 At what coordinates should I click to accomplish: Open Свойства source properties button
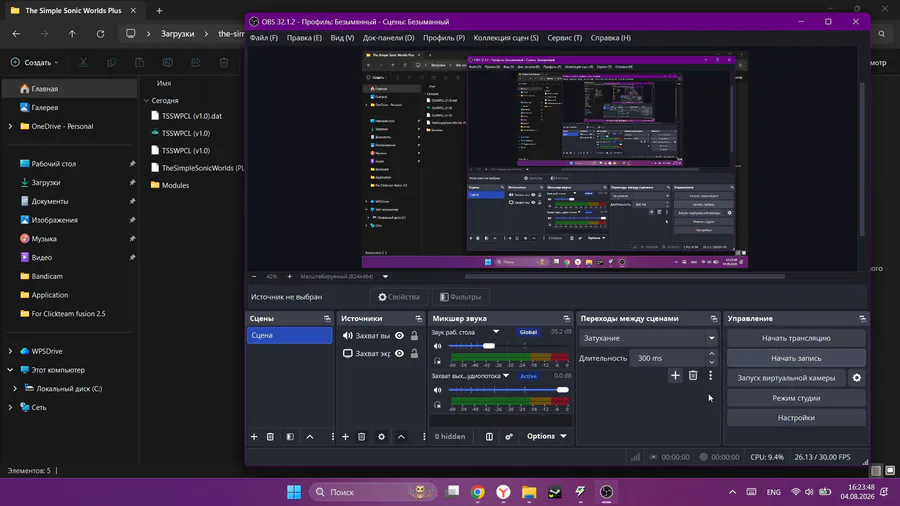399,297
